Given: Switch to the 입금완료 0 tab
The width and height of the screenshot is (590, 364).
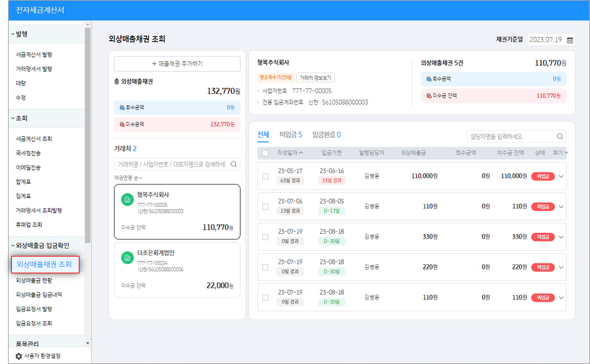Looking at the screenshot, I should (x=327, y=135).
